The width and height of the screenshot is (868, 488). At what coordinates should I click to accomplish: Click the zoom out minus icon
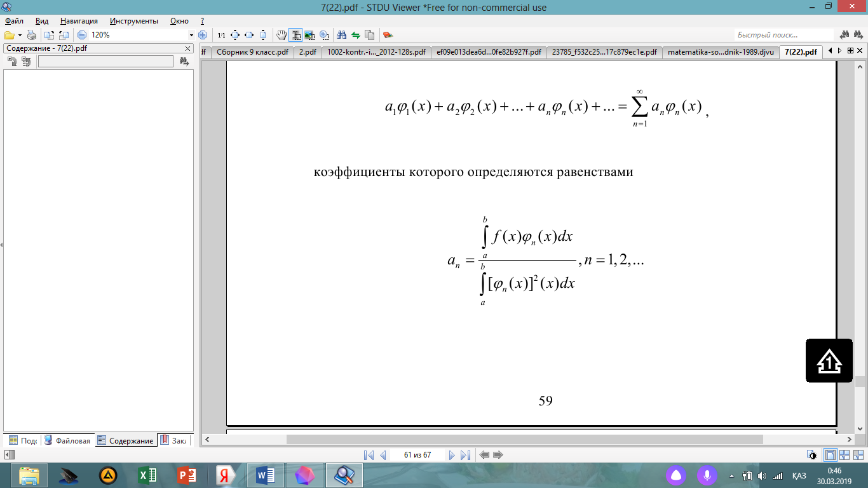(x=82, y=35)
